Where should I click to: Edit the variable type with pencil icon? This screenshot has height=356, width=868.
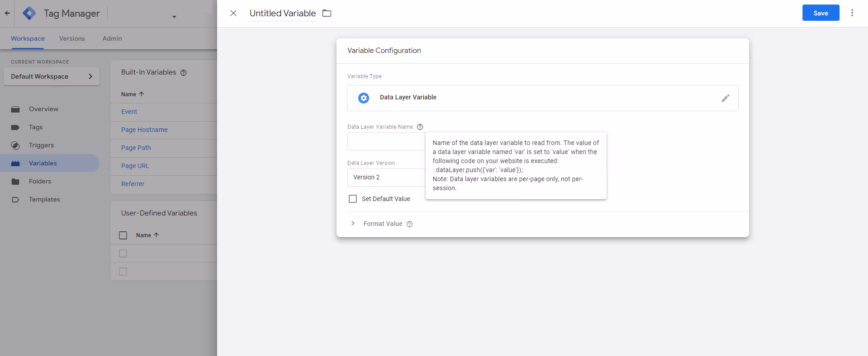pos(726,98)
